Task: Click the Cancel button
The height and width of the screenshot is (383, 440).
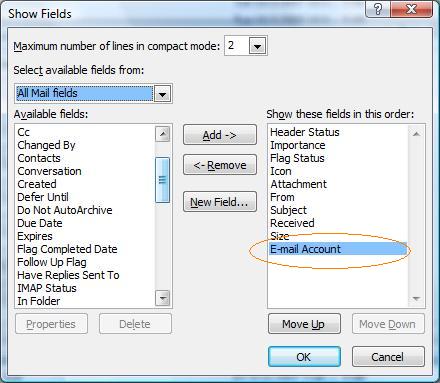Action: [x=388, y=357]
